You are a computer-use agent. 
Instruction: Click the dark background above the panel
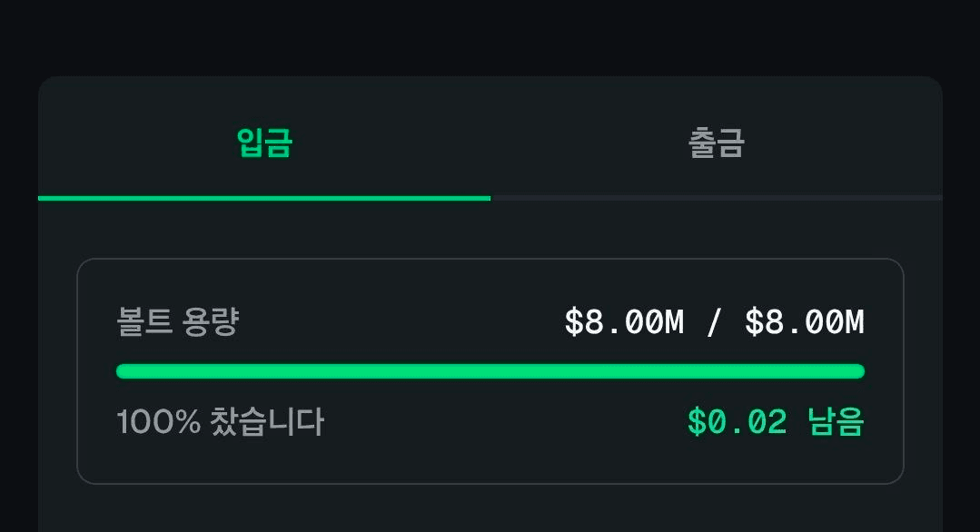pyautogui.click(x=490, y=37)
